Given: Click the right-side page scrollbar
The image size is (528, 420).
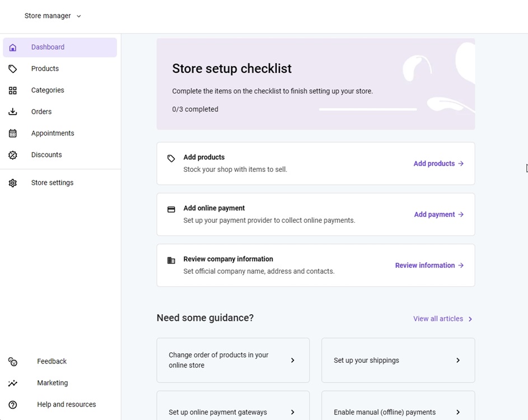Looking at the screenshot, I should click(525, 168).
